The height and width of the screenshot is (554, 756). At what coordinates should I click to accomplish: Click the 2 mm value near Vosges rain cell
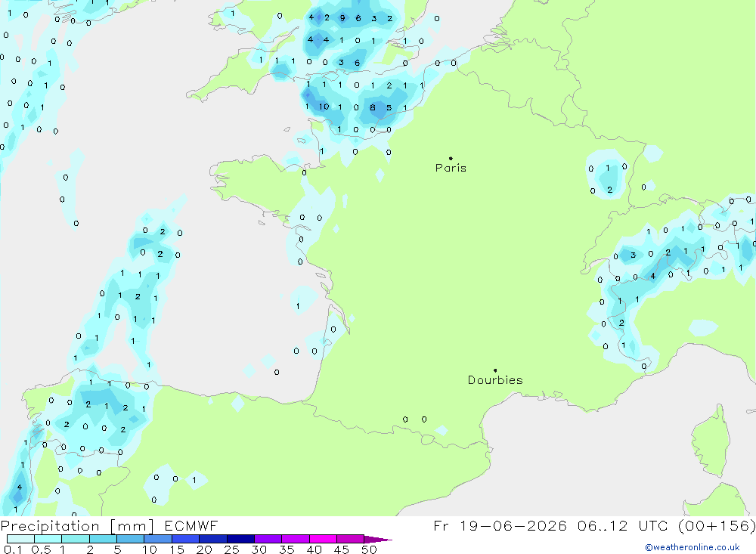click(x=609, y=190)
